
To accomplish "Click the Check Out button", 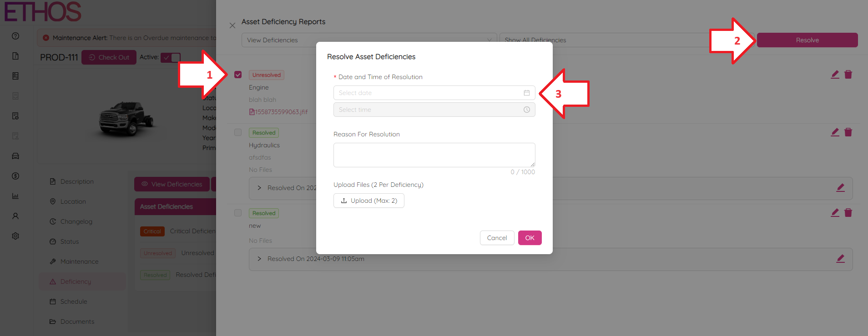I will point(109,57).
